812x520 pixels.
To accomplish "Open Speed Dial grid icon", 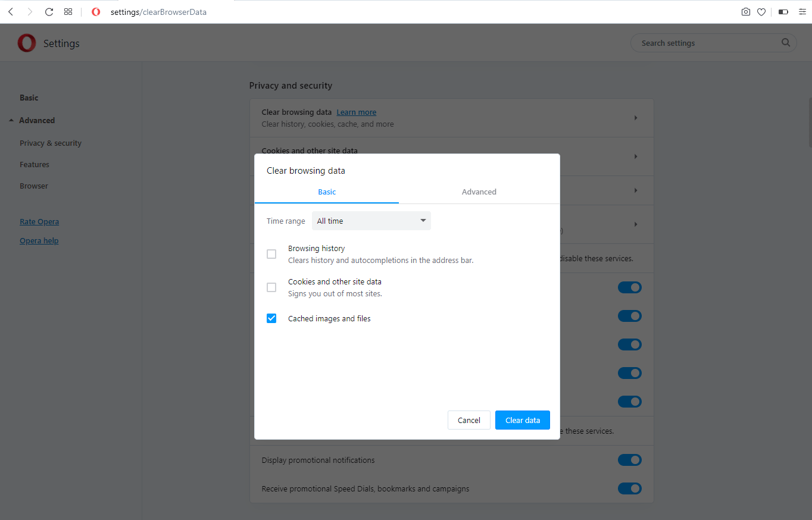I will pos(68,12).
